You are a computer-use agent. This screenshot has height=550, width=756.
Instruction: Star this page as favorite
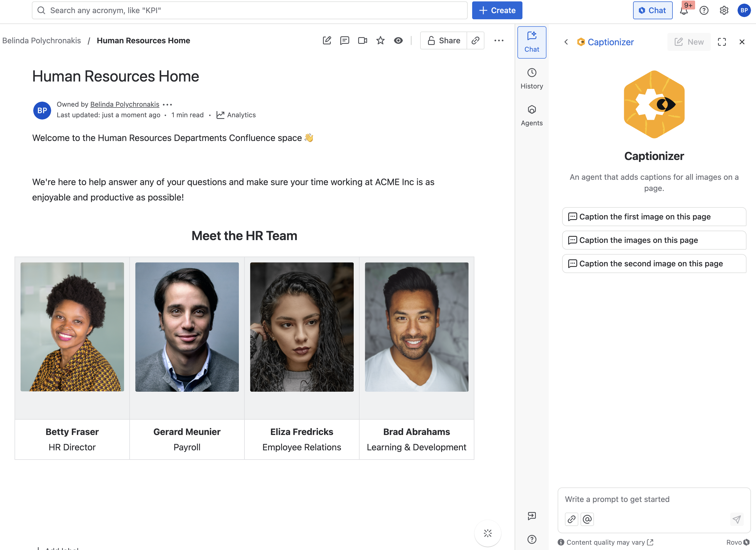380,41
